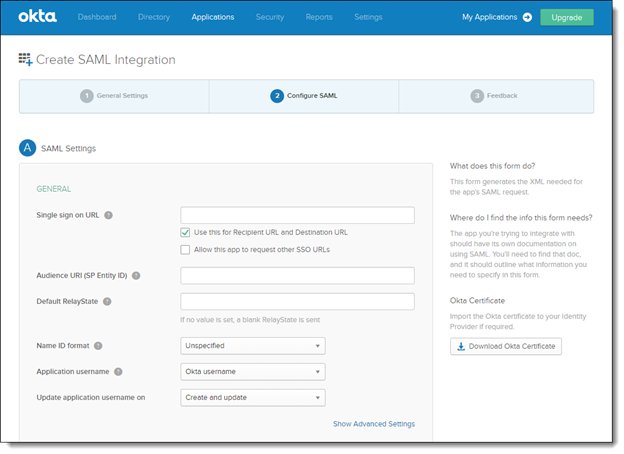Image resolution: width=624 pixels, height=454 pixels.
Task: Click Show Advanced Settings link
Action: tap(374, 424)
